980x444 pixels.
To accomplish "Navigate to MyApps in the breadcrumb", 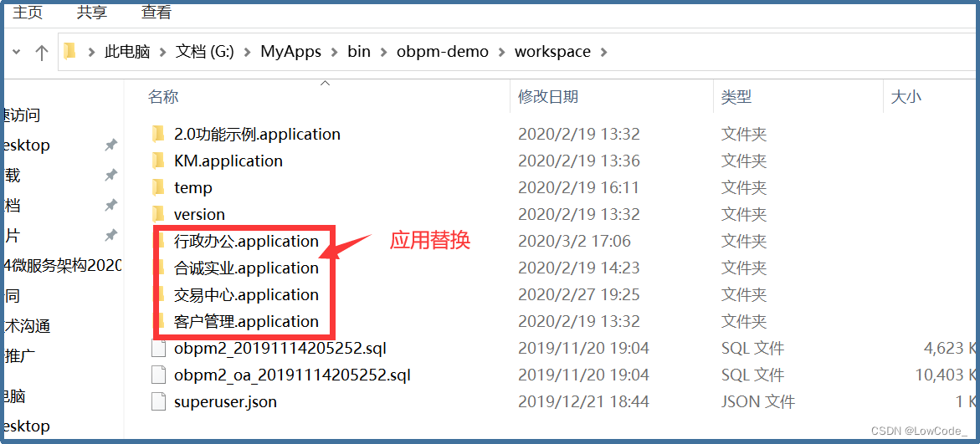I will pos(290,51).
